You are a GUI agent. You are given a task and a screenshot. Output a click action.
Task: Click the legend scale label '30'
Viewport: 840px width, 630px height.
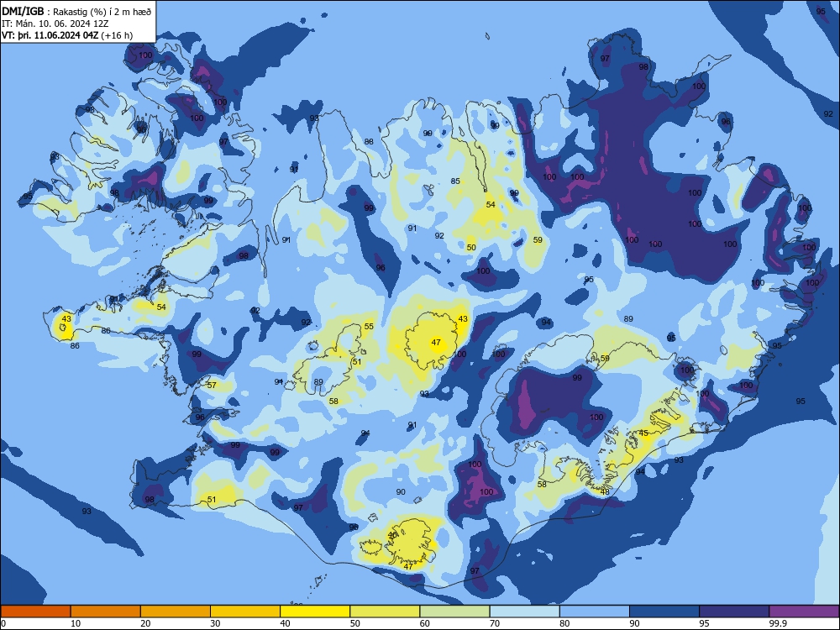click(x=215, y=623)
